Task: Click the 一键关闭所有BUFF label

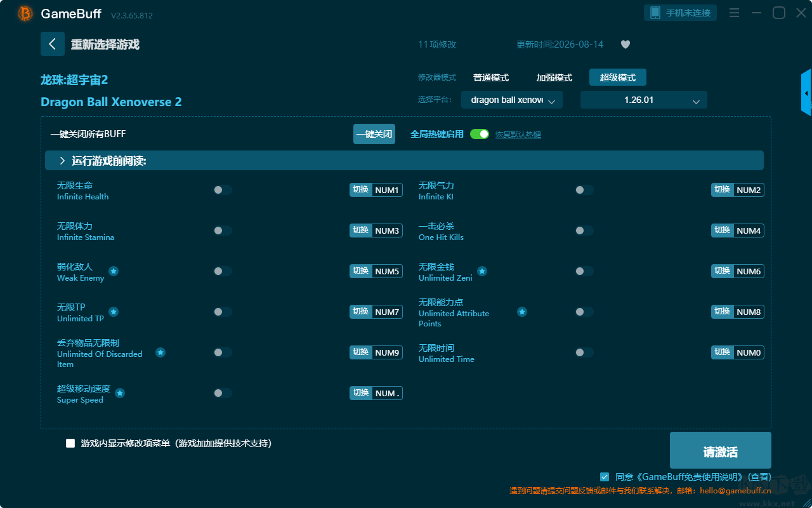Action: point(88,134)
